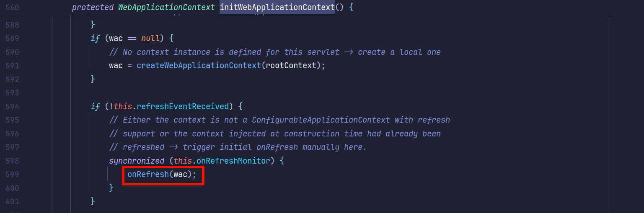Click line number 591 in the gutter
This screenshot has height=213, width=644.
coord(12,66)
